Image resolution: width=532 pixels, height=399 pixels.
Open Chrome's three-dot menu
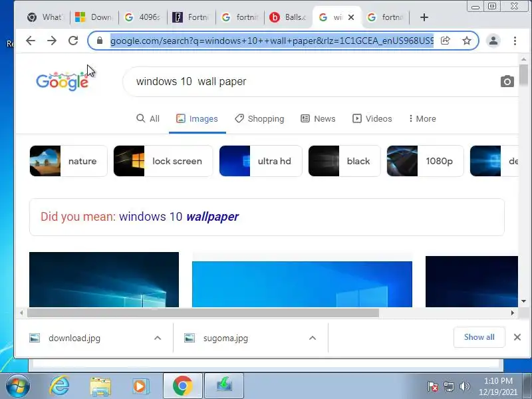(x=515, y=41)
